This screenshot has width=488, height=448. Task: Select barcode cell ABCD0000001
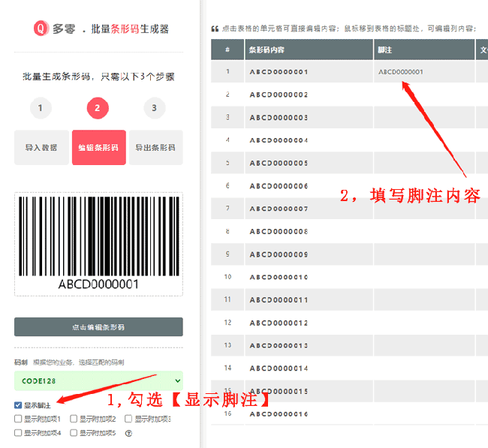[309, 72]
